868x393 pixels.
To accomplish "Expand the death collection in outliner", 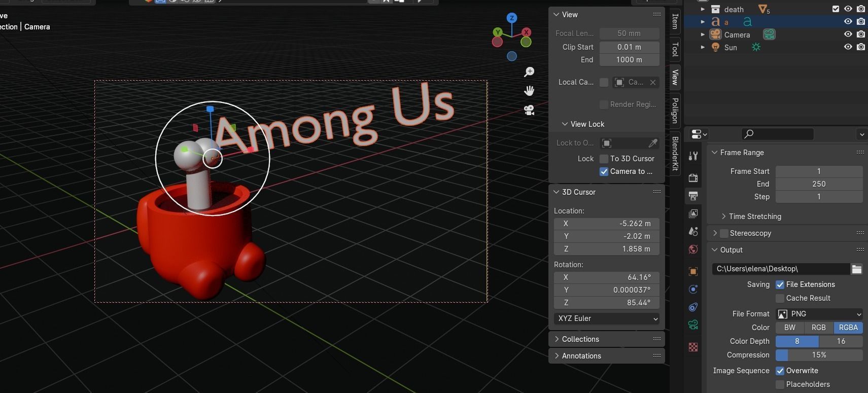I will click(703, 9).
